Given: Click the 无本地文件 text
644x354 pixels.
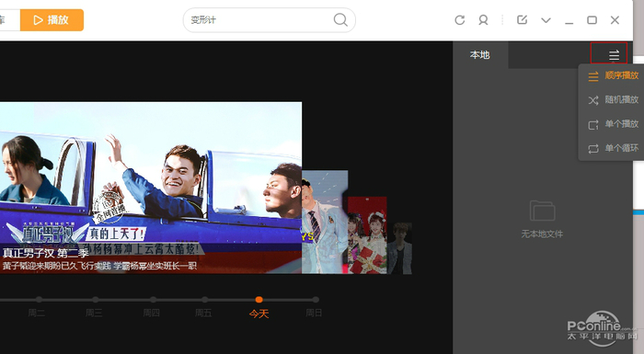Looking at the screenshot, I should (542, 234).
